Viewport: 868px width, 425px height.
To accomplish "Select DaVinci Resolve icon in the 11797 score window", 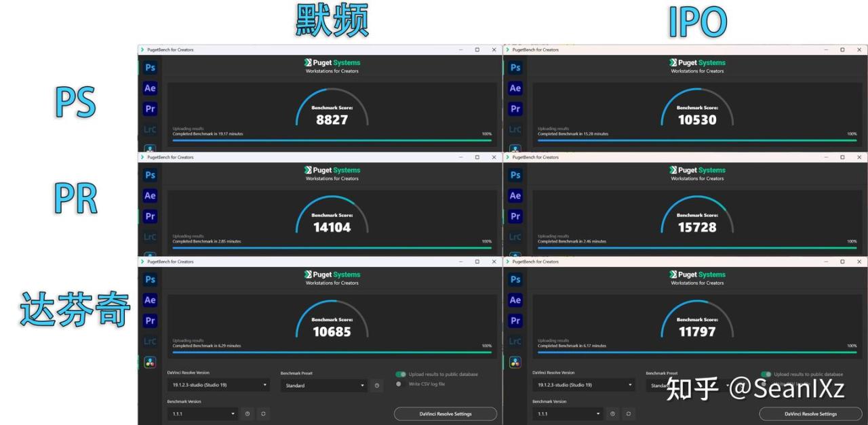I will point(515,362).
